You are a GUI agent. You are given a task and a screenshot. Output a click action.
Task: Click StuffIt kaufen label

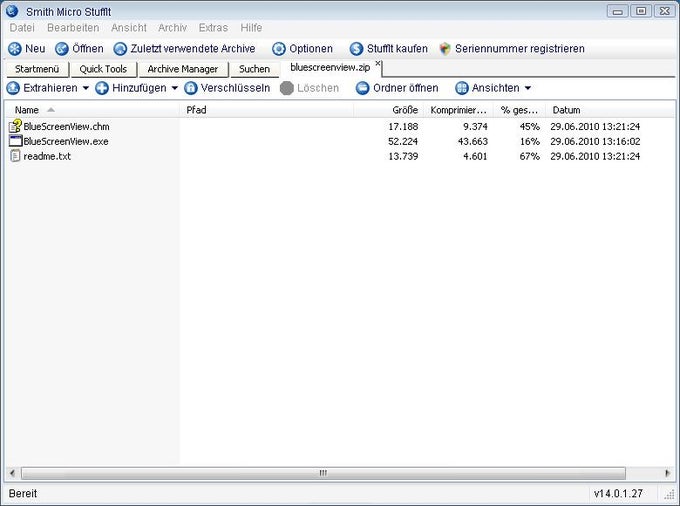[x=397, y=49]
